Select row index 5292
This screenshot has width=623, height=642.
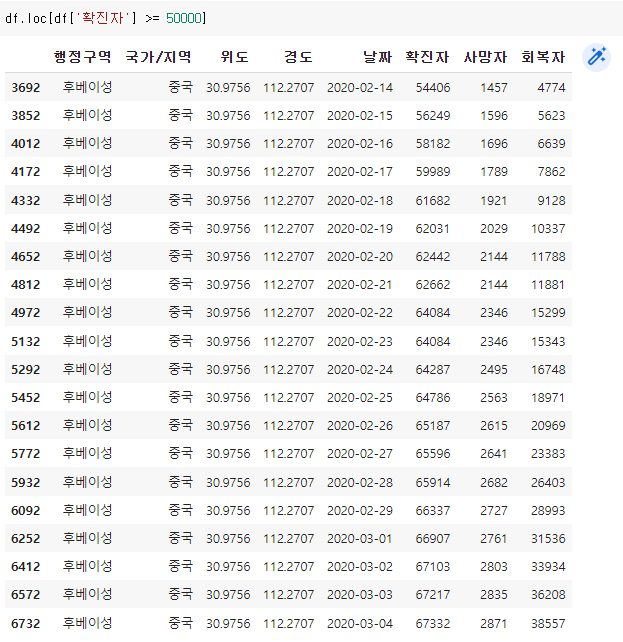pos(26,370)
